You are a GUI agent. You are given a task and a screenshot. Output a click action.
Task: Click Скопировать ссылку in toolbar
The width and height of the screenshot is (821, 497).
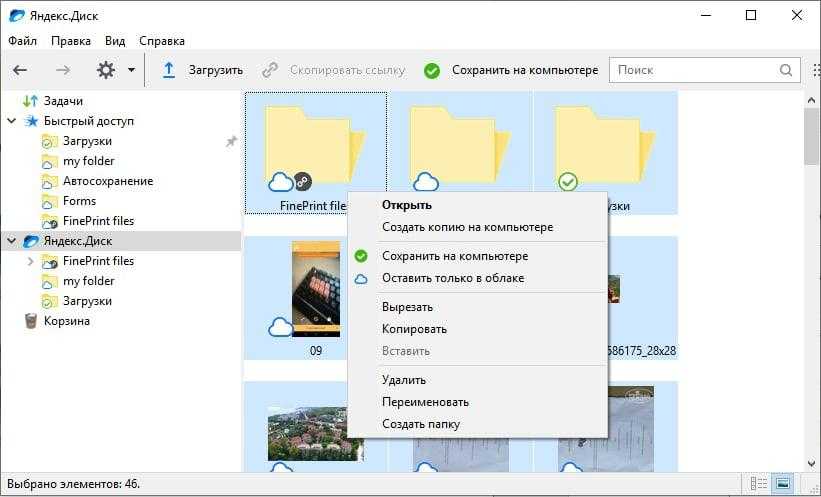tap(334, 70)
